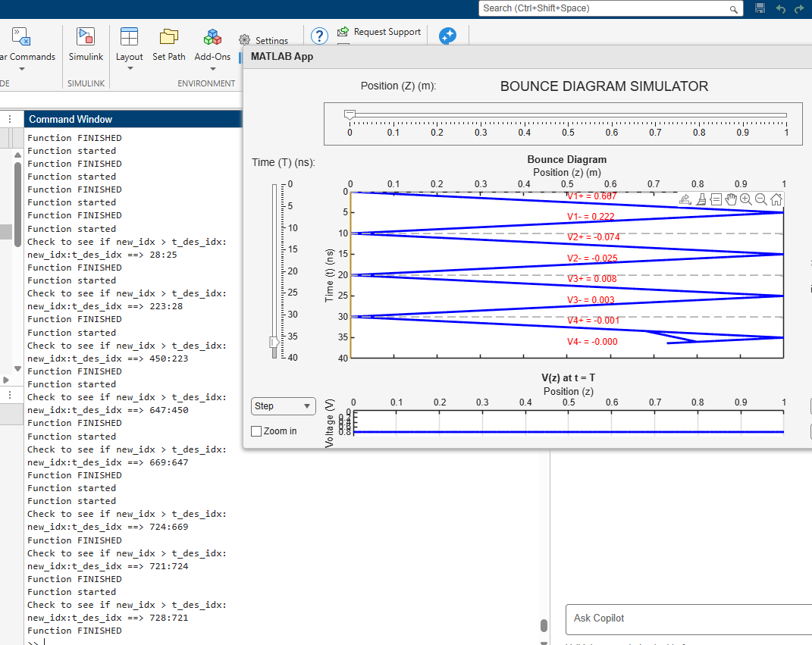Screen dimensions: 812x645
Task: Open the MATLAB Help icon
Action: (x=319, y=36)
